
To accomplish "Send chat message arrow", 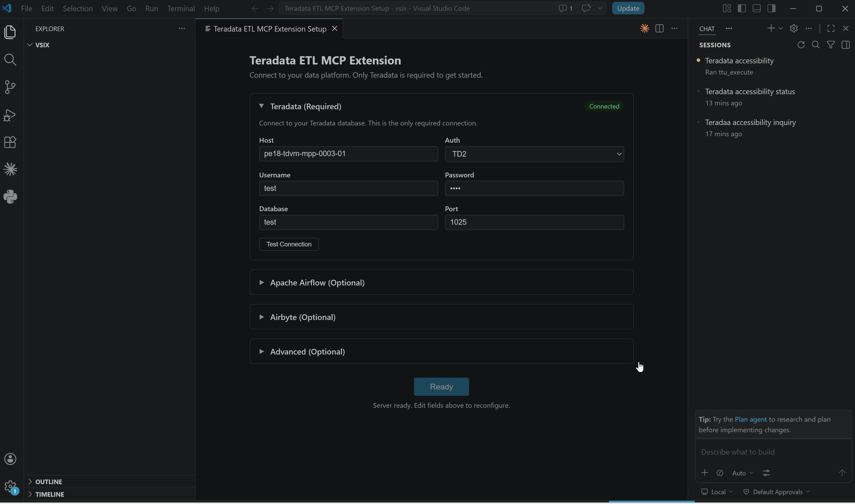I will click(x=842, y=473).
